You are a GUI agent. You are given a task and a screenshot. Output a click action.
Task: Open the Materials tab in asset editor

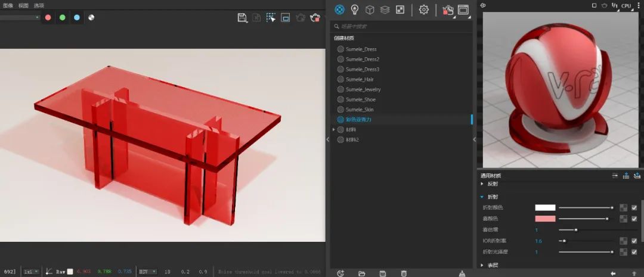[339, 10]
